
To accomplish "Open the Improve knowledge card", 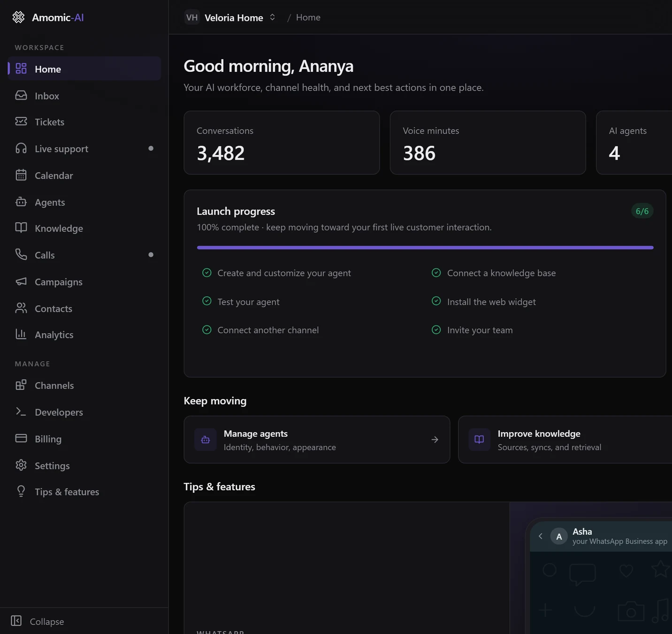I will point(565,440).
